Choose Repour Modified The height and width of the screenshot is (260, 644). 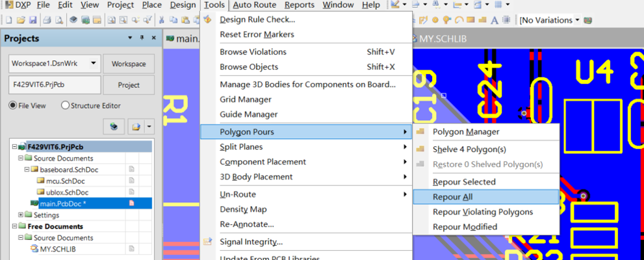tap(486, 227)
